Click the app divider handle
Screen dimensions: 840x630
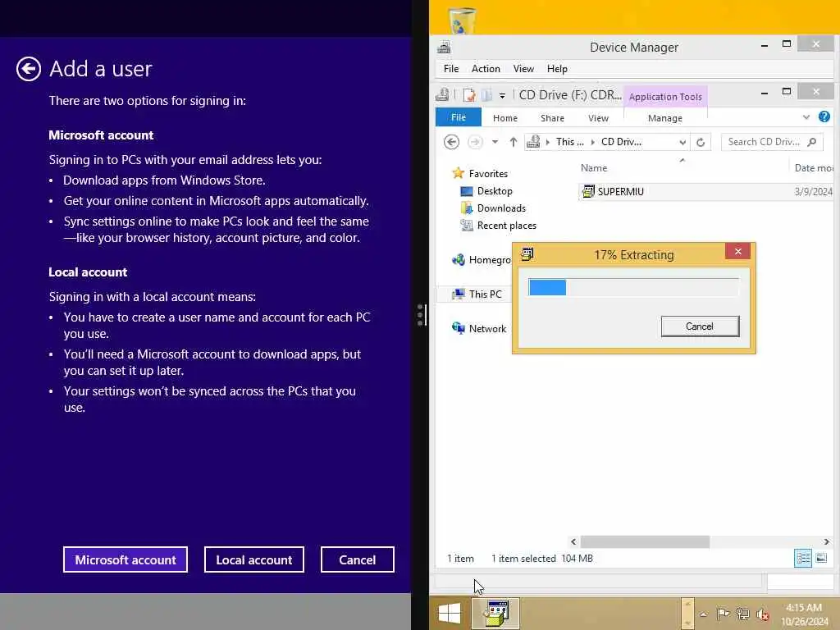(421, 315)
